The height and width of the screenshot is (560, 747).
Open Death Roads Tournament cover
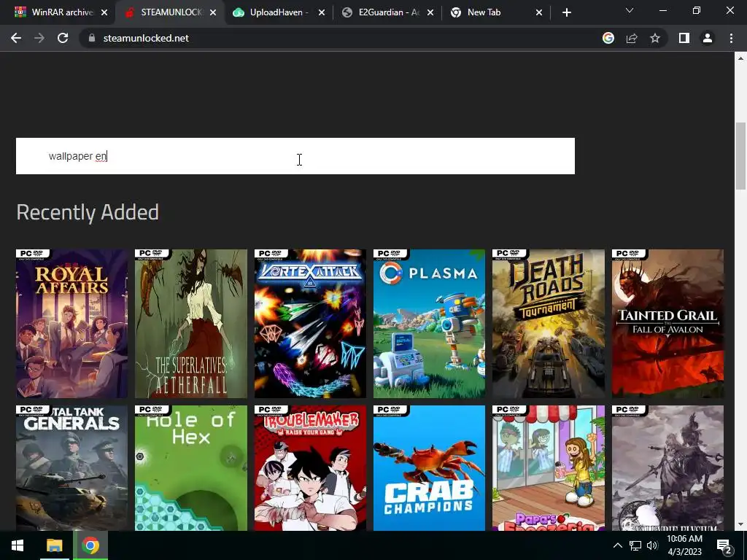pyautogui.click(x=549, y=323)
